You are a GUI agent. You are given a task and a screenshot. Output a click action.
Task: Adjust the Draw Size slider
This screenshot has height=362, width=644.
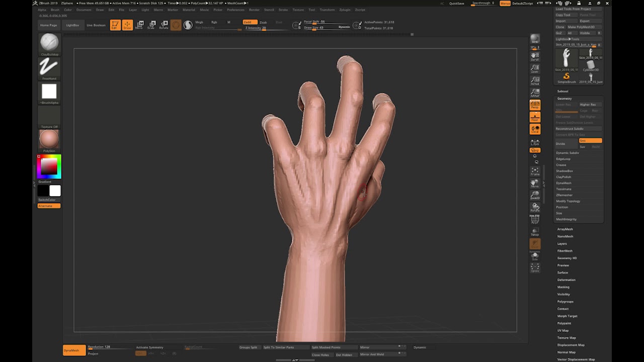[x=320, y=27]
